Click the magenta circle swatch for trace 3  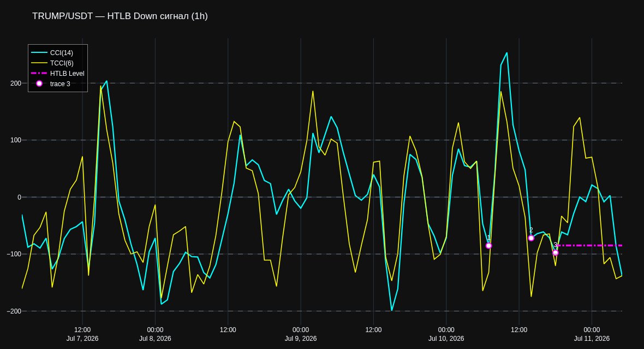pos(39,83)
